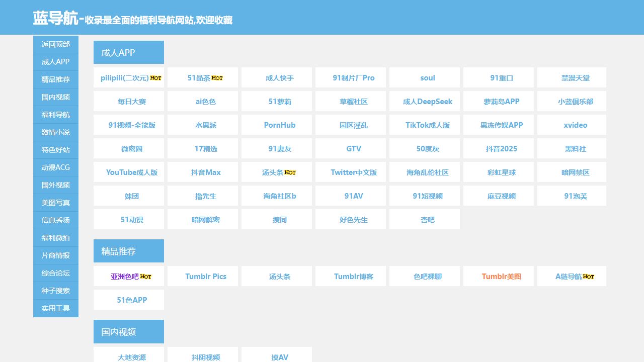Click the 蓝导航 site title
The width and height of the screenshot is (644, 362).
point(55,18)
